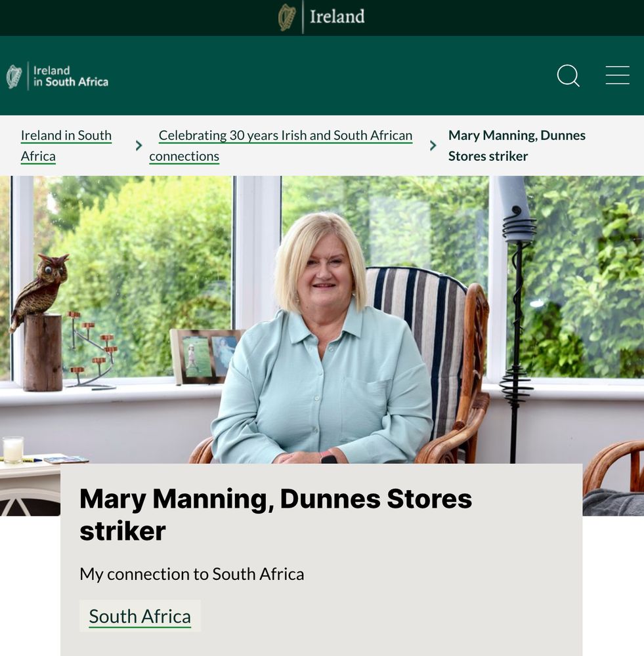Screen dimensions: 644x656
Task: Open 'Celebrating 30 years' breadcrumb link
Action: point(280,146)
